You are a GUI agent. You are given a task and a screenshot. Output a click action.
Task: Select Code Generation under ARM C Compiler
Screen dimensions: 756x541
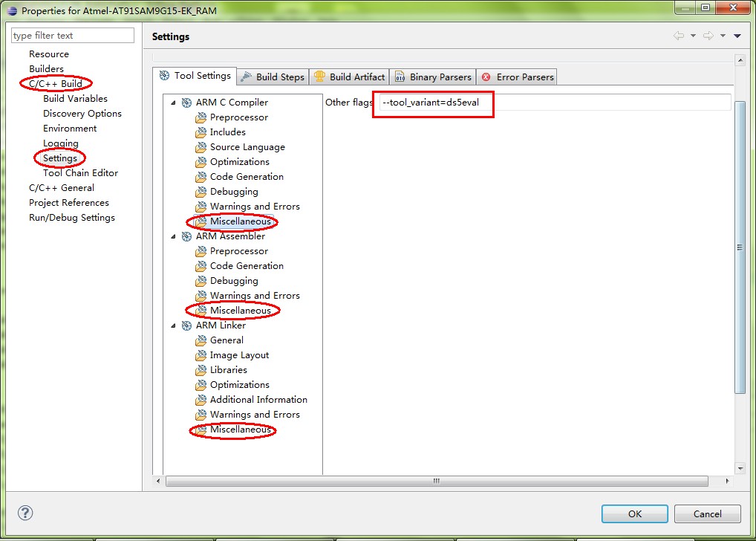[247, 177]
